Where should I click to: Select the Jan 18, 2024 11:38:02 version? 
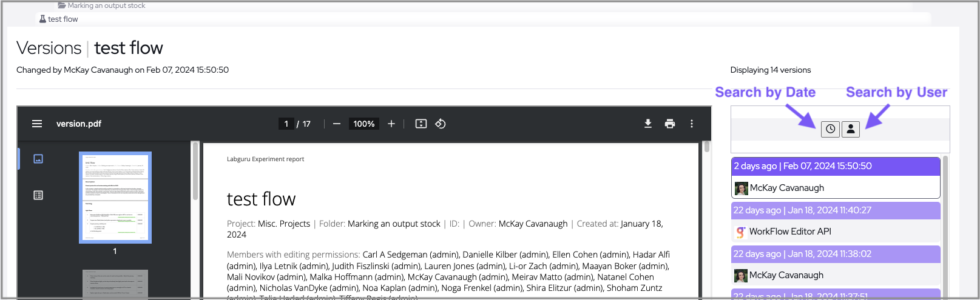(x=836, y=254)
